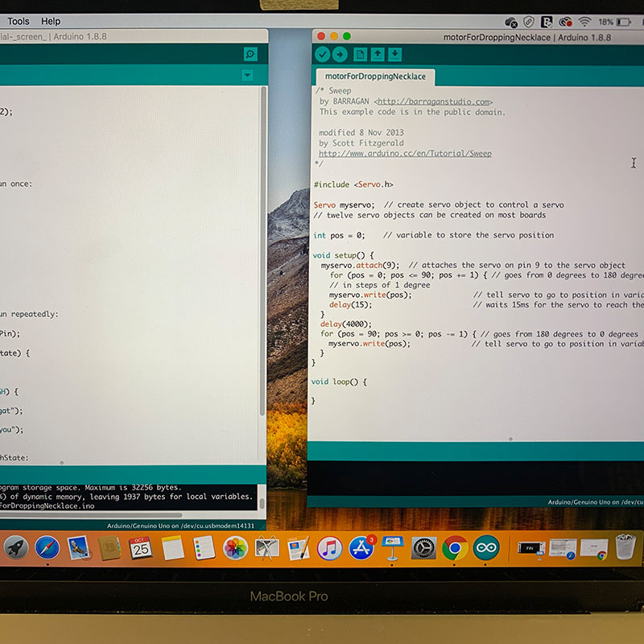Click the black B icon in the menu bar
Screen dimensions: 644x644
coord(547,22)
